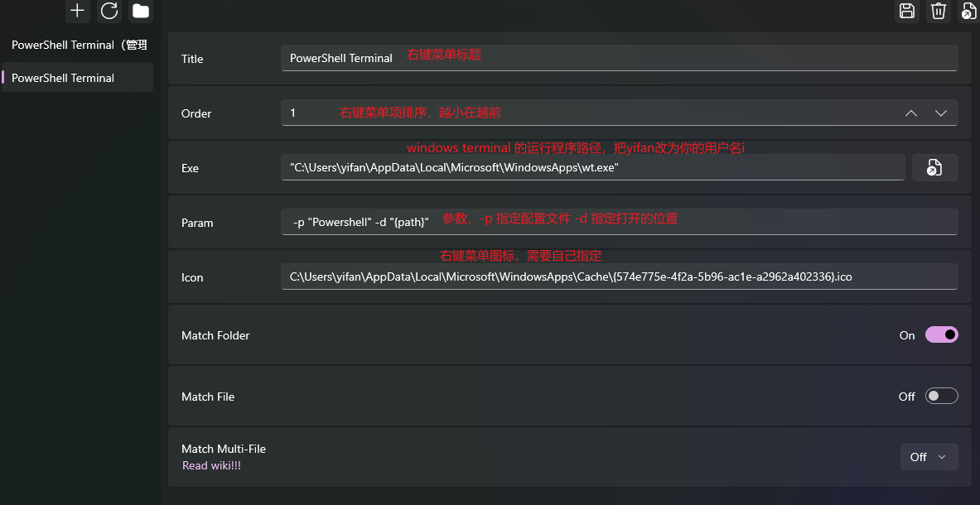The height and width of the screenshot is (505, 980).
Task: Refresh the menu list
Action: click(x=109, y=11)
